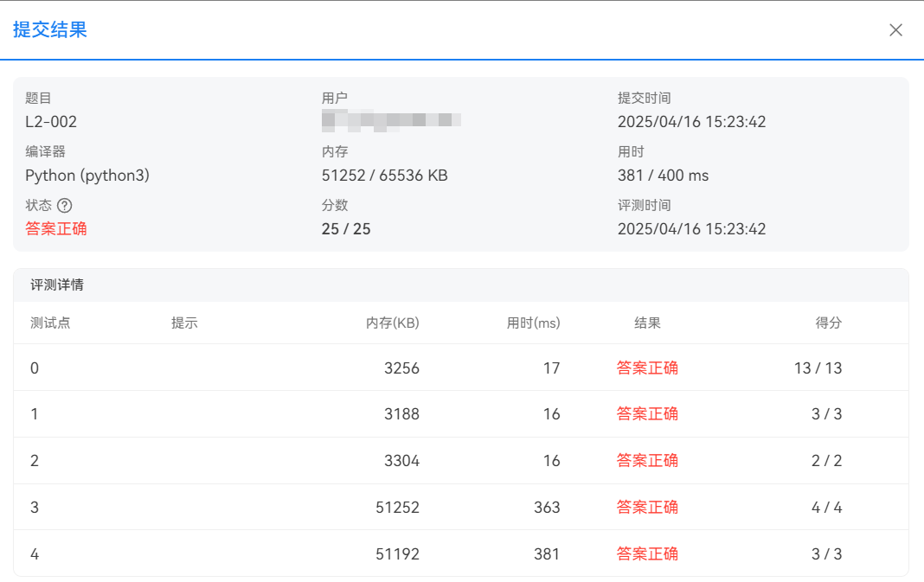Select test case row 0
924x582 pixels.
[35, 368]
